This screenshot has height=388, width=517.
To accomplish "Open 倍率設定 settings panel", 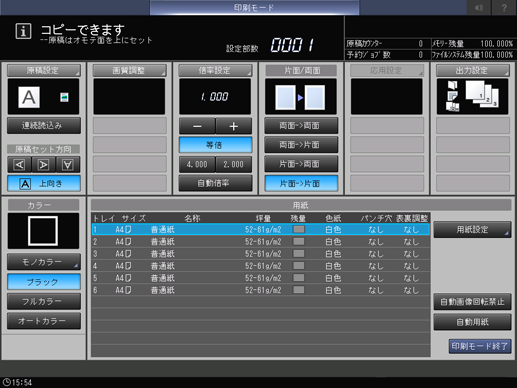I will 215,70.
